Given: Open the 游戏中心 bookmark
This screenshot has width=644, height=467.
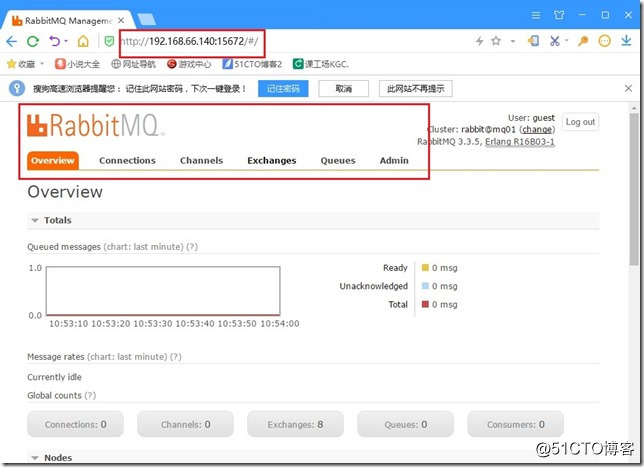Looking at the screenshot, I should pyautogui.click(x=189, y=64).
